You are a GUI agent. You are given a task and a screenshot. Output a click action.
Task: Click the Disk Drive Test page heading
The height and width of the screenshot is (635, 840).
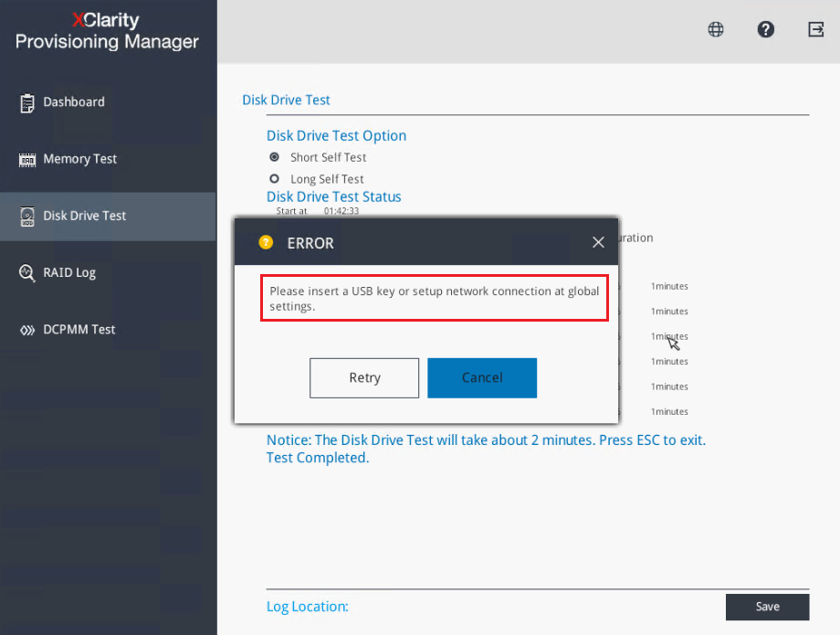click(286, 101)
